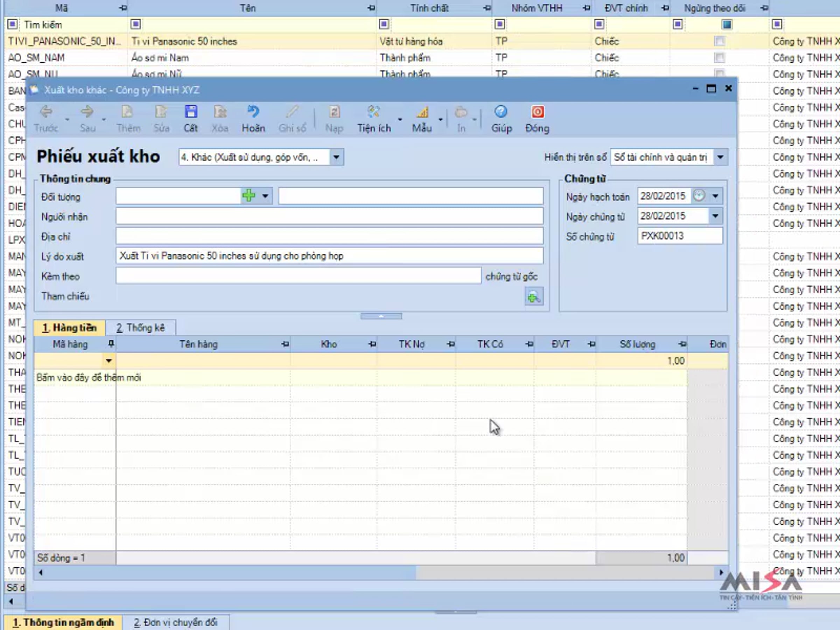Close the voucher with the Đóng icon
This screenshot has height=630, width=840.
[x=537, y=112]
